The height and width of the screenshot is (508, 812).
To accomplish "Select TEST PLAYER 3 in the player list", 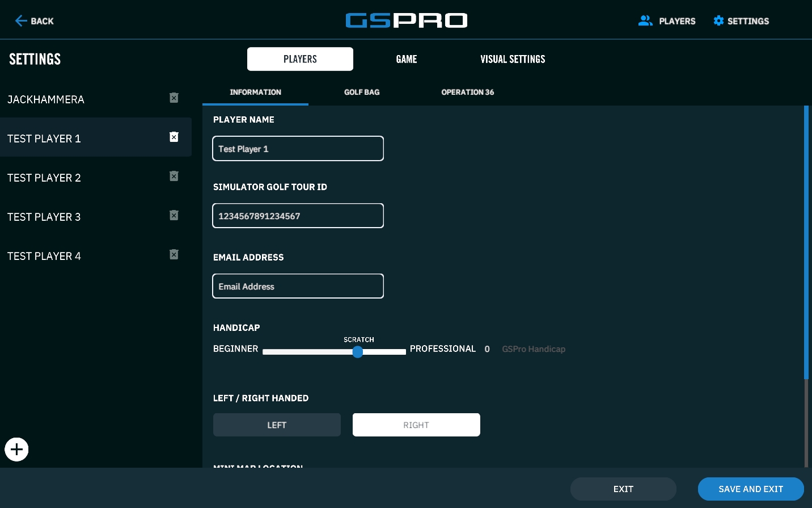I will coord(44,217).
